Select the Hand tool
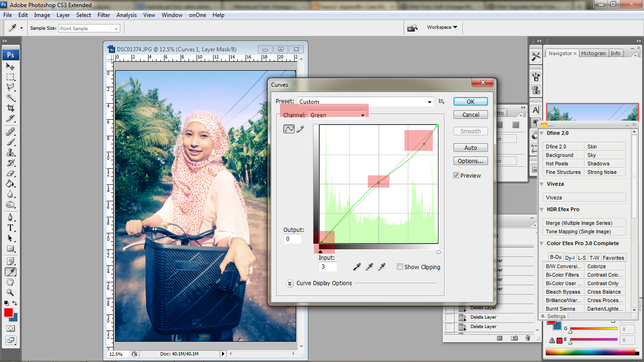Screen dimensions: 644x362 click(10, 282)
